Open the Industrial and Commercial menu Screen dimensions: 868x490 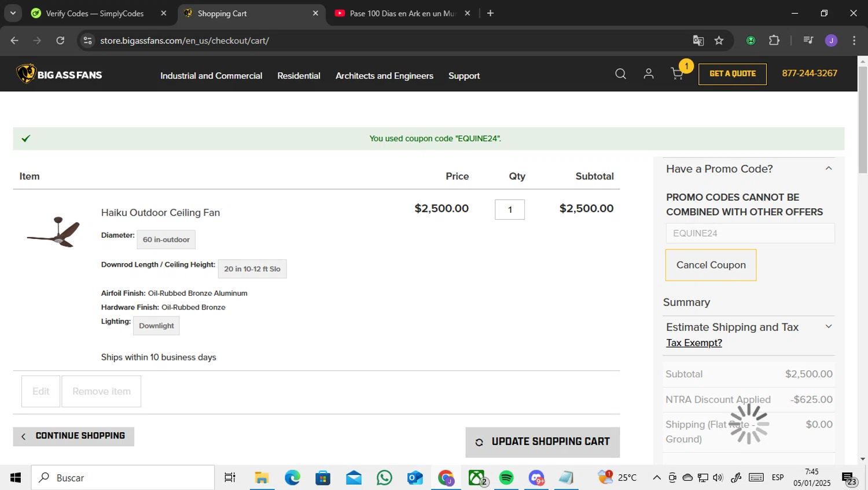pos(211,76)
